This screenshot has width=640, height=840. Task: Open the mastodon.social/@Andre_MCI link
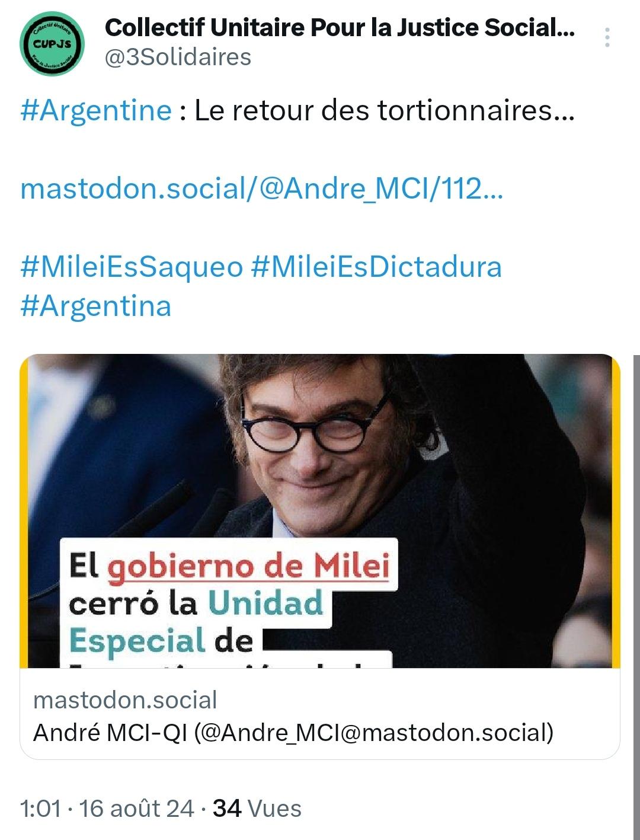[x=261, y=189]
